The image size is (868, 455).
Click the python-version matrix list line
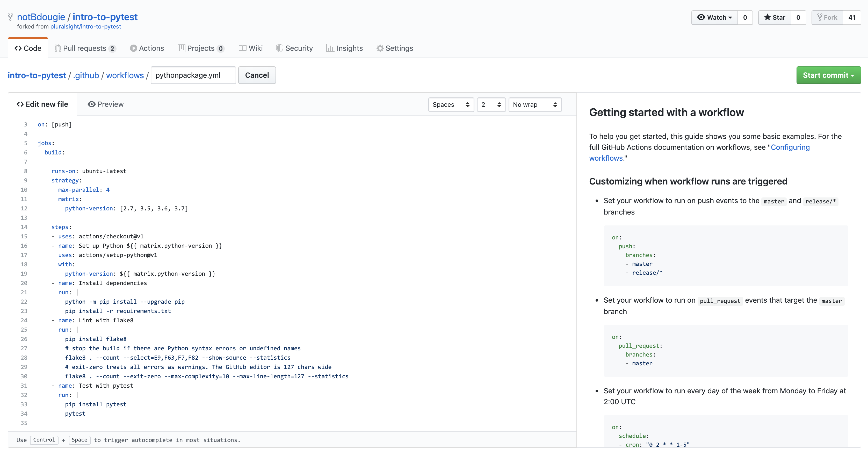pyautogui.click(x=126, y=208)
